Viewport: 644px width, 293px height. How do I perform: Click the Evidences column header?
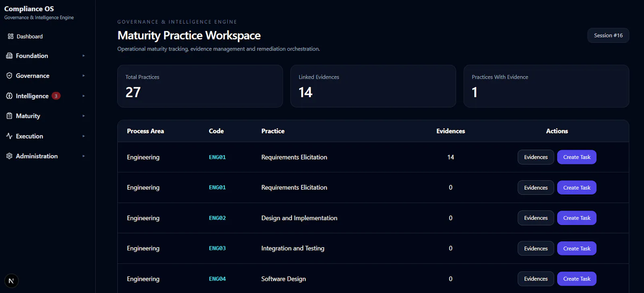pos(450,131)
